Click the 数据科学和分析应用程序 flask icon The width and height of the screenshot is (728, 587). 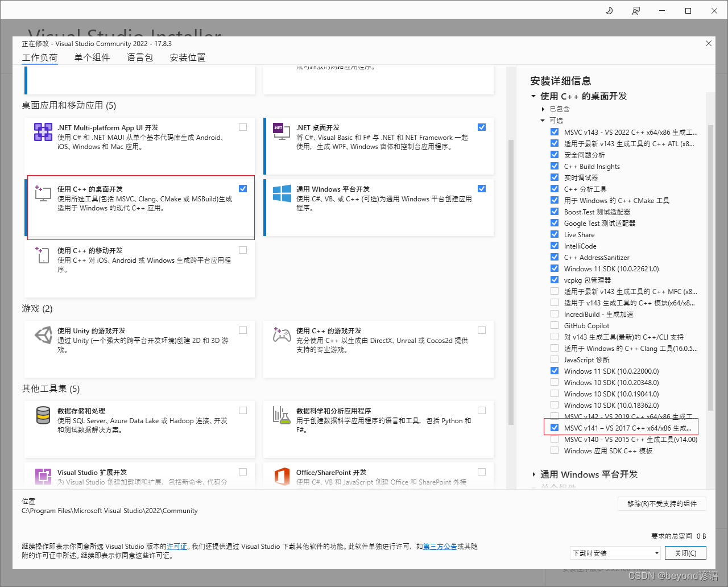(x=282, y=415)
